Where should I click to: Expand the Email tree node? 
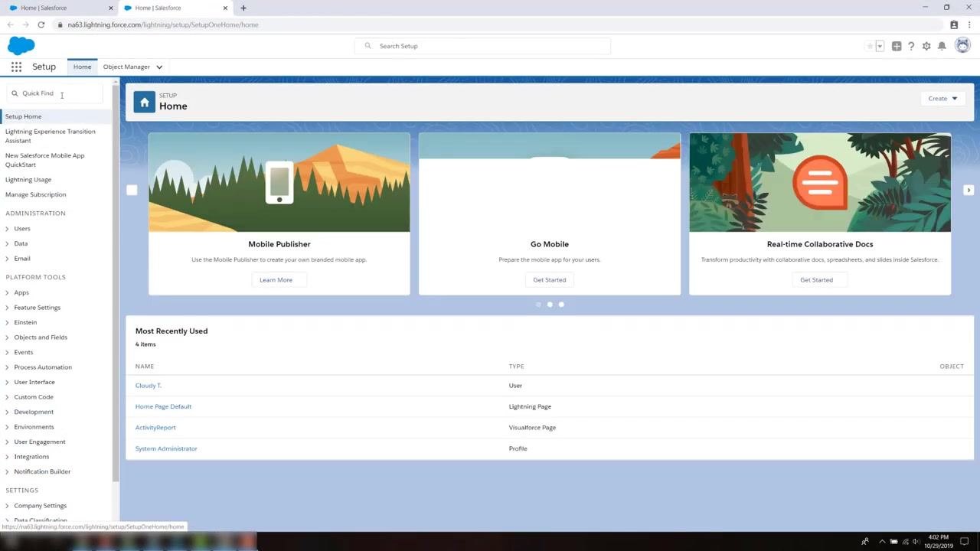(7, 259)
